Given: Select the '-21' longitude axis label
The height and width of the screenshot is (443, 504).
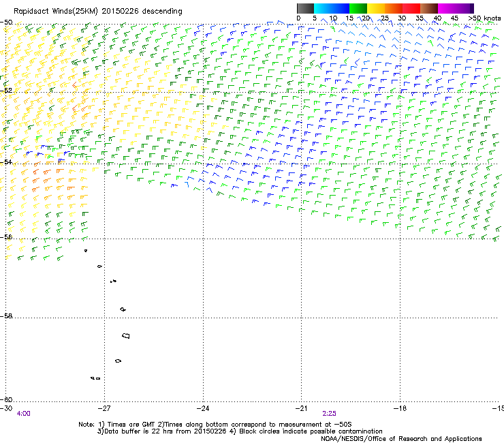Looking at the screenshot, I should coord(301,408).
